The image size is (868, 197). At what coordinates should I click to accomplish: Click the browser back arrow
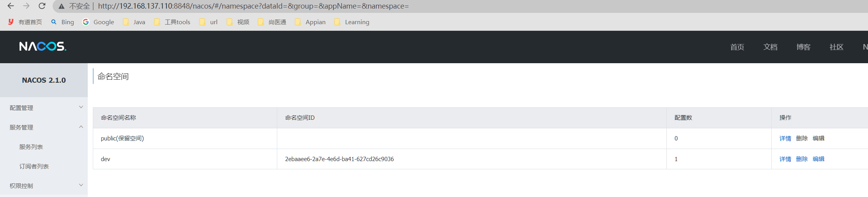[x=11, y=6]
